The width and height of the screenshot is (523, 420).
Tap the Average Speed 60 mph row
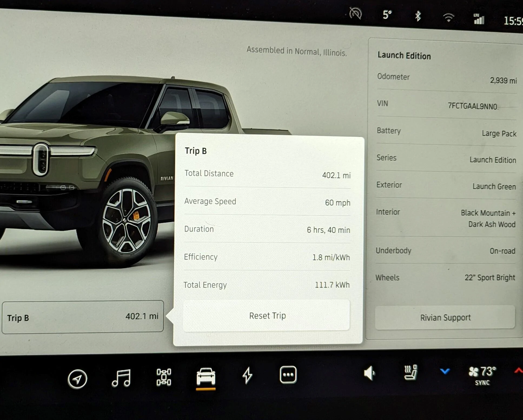click(x=267, y=202)
